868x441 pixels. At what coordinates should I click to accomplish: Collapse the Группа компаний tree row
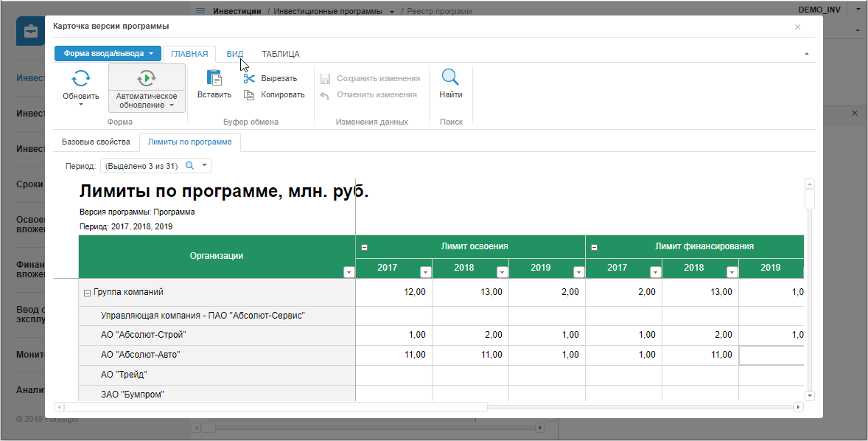pyautogui.click(x=87, y=293)
